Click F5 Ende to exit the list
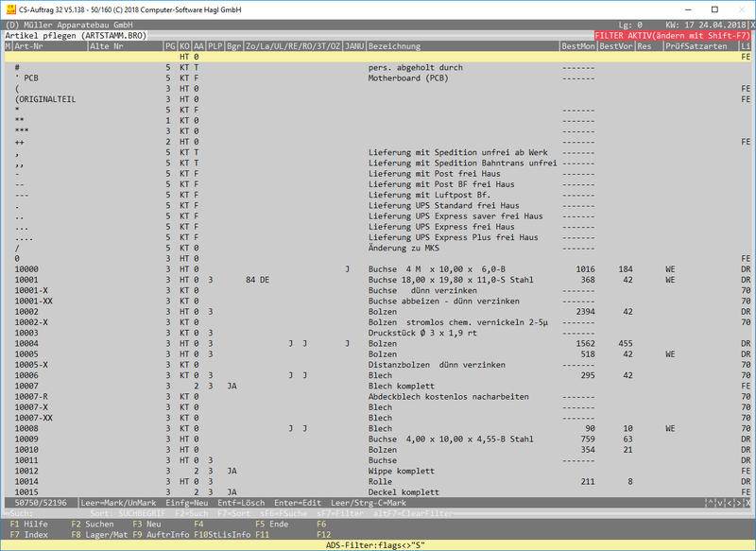Screen dimensions: 756x551 coord(272,524)
